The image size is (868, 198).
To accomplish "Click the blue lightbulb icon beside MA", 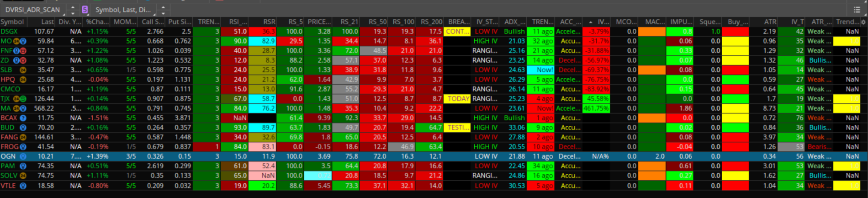I will point(23,108).
